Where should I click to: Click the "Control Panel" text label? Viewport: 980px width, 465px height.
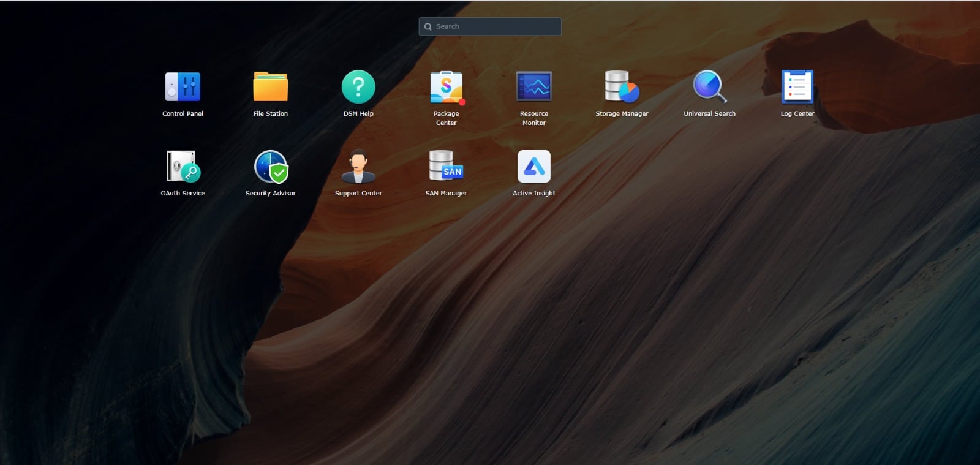coord(183,113)
